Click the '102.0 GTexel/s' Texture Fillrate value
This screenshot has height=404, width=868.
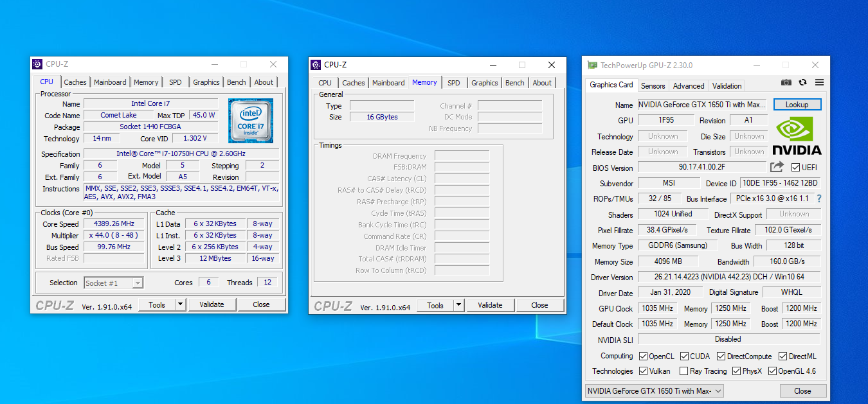788,230
